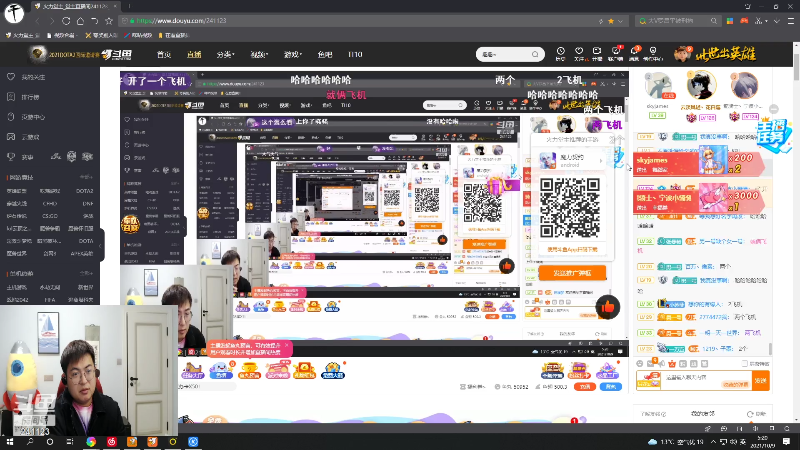Click the chat message input field
Viewport: 800px width, 450px height.
[x=707, y=381]
